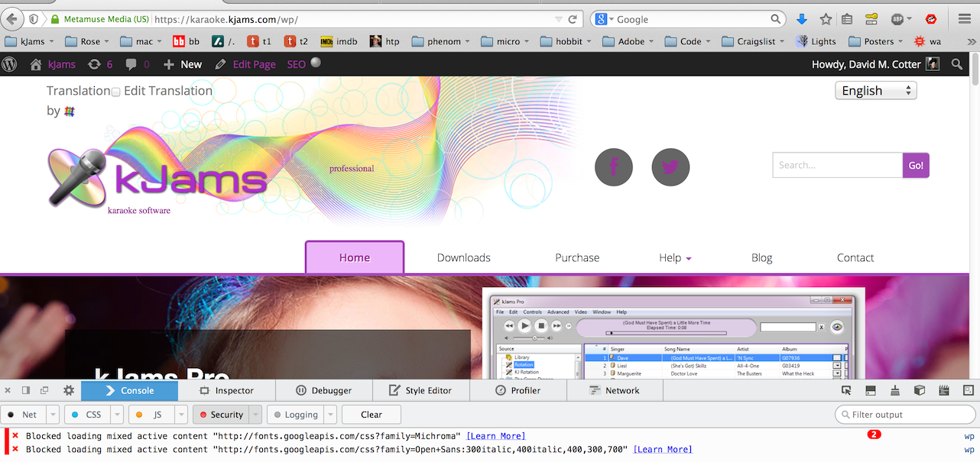Toggle the Security console filter
This screenshot has width=980, height=462.
coord(220,415)
